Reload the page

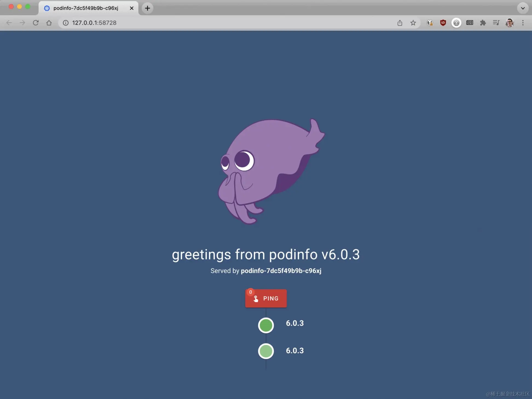[36, 23]
